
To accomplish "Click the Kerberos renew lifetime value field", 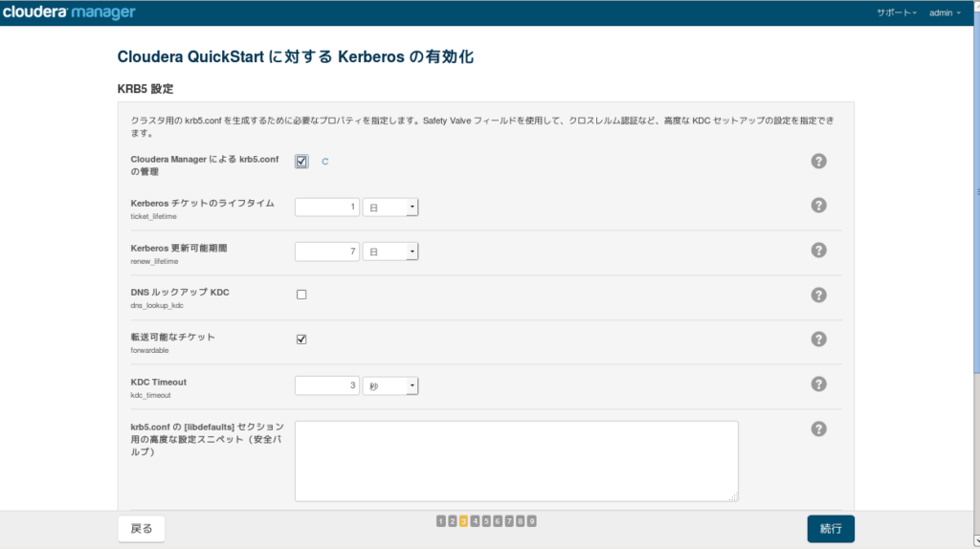I will click(327, 252).
